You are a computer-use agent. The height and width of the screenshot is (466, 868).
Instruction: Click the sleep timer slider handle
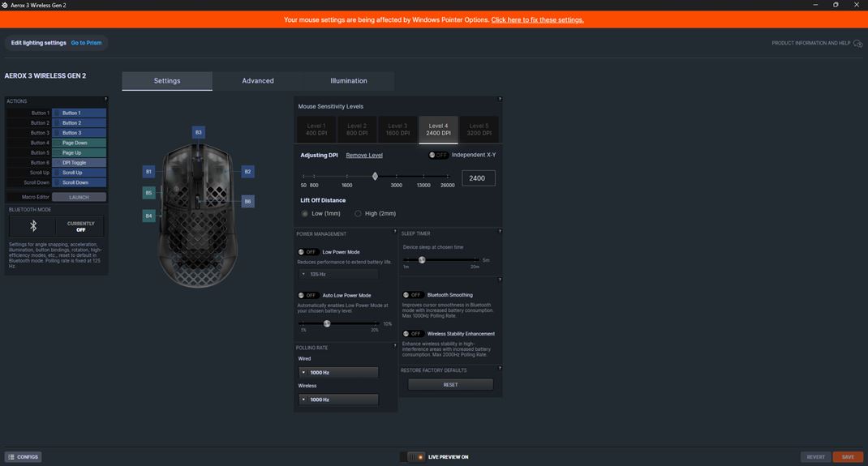(x=422, y=260)
